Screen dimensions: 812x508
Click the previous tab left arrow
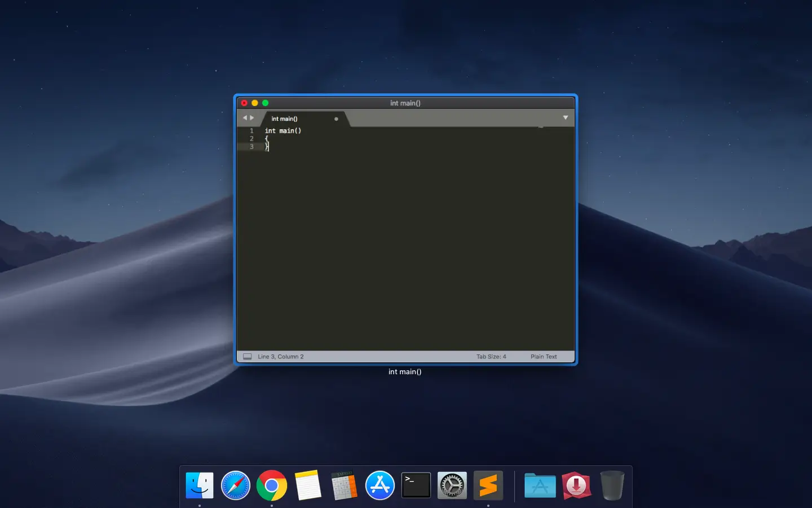coord(245,118)
